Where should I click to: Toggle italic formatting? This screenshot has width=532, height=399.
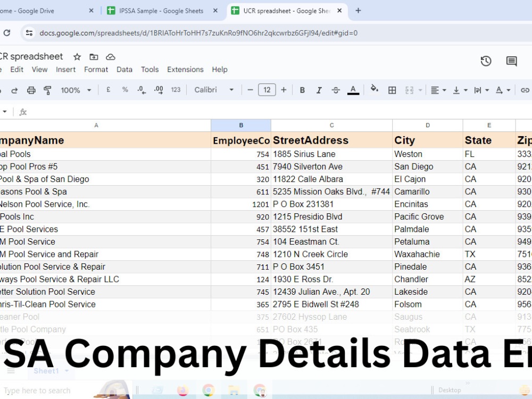coord(319,90)
